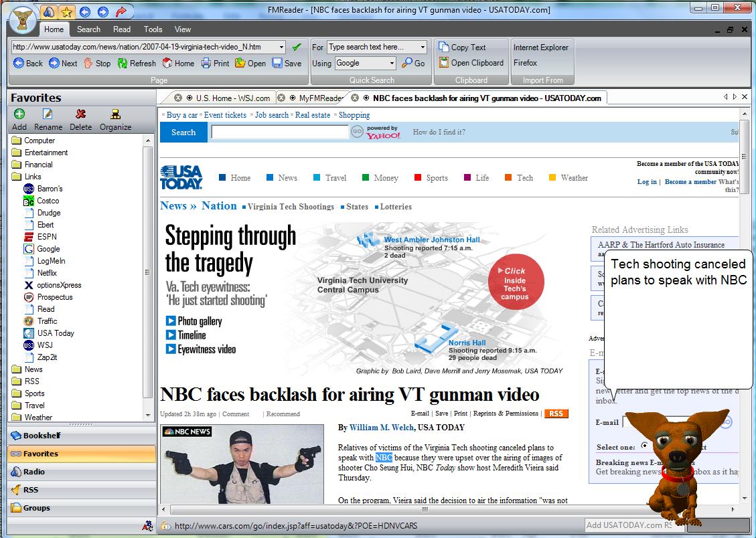This screenshot has height=538, width=756.
Task: Close the U.S. Home - WSJ.com tab
Action: 178,98
